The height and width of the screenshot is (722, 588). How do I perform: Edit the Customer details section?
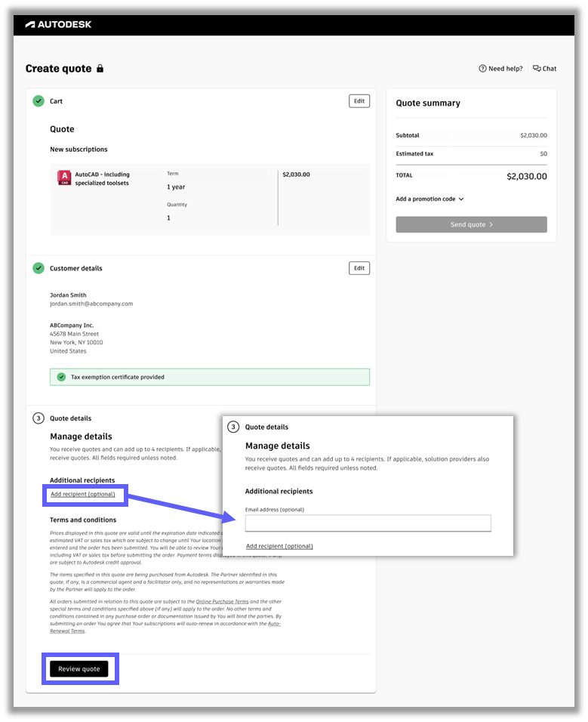click(359, 268)
